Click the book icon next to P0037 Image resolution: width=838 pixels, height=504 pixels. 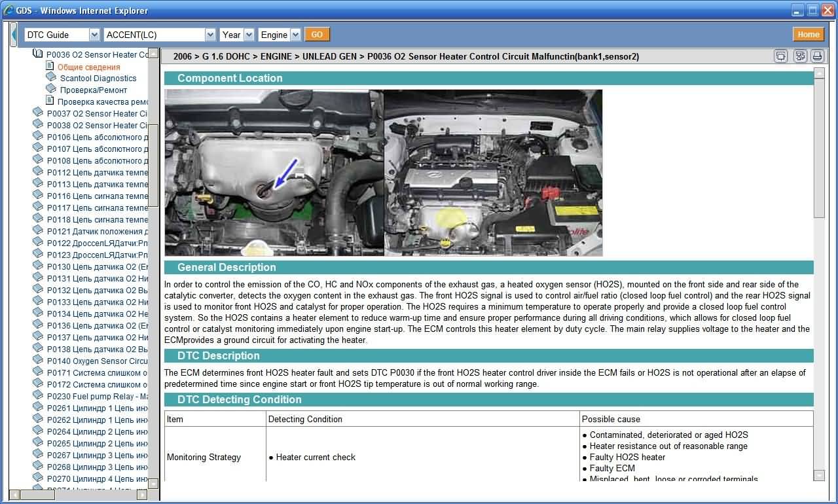[x=38, y=113]
